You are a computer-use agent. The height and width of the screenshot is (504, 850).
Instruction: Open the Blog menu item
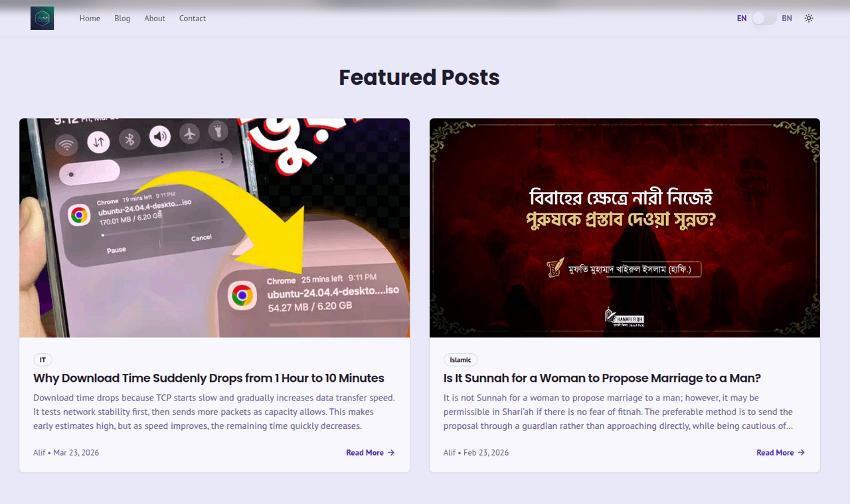pos(122,19)
